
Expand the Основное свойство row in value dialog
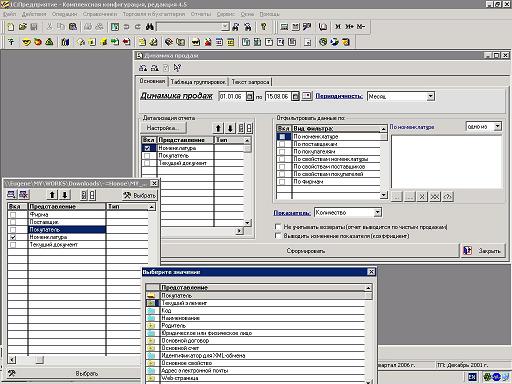151,363
